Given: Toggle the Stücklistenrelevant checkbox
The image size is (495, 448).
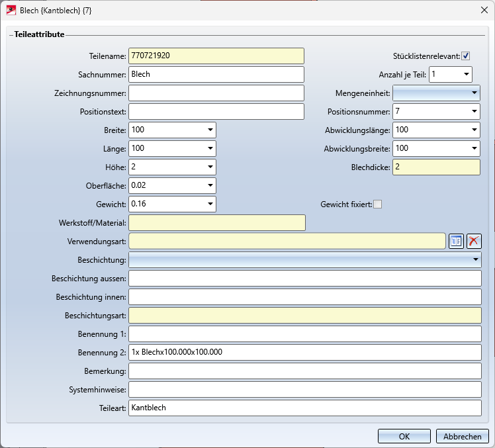Looking at the screenshot, I should (x=466, y=56).
